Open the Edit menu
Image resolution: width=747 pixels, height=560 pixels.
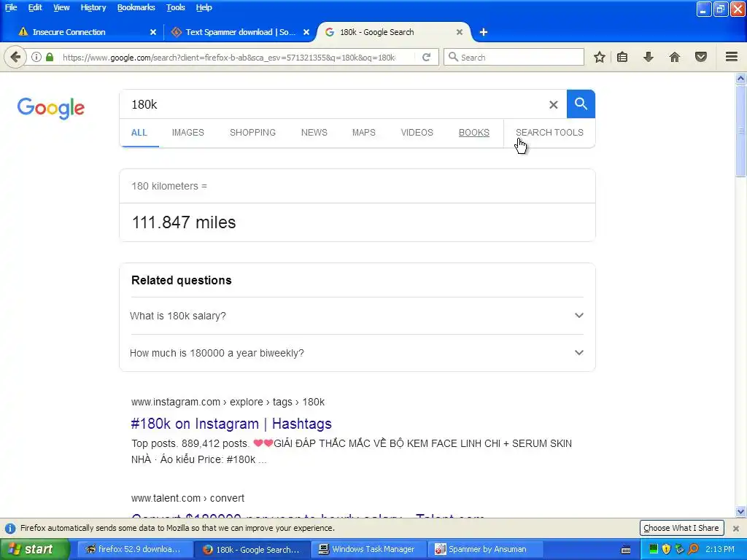pos(35,7)
